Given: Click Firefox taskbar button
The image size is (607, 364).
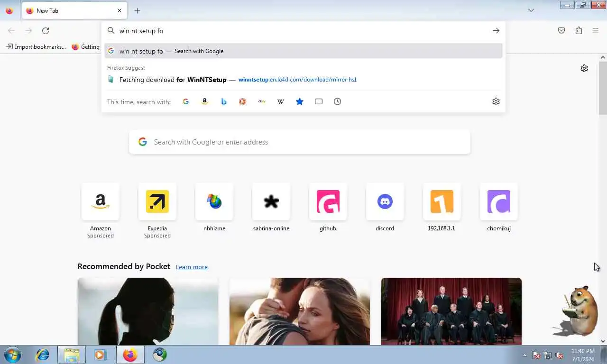Looking at the screenshot, I should coord(130,355).
